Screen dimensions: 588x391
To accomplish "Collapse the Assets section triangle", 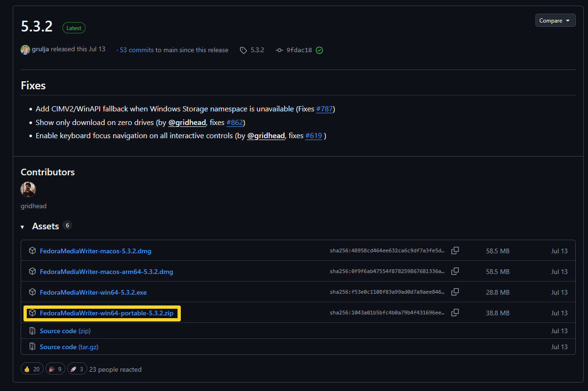I will click(22, 227).
